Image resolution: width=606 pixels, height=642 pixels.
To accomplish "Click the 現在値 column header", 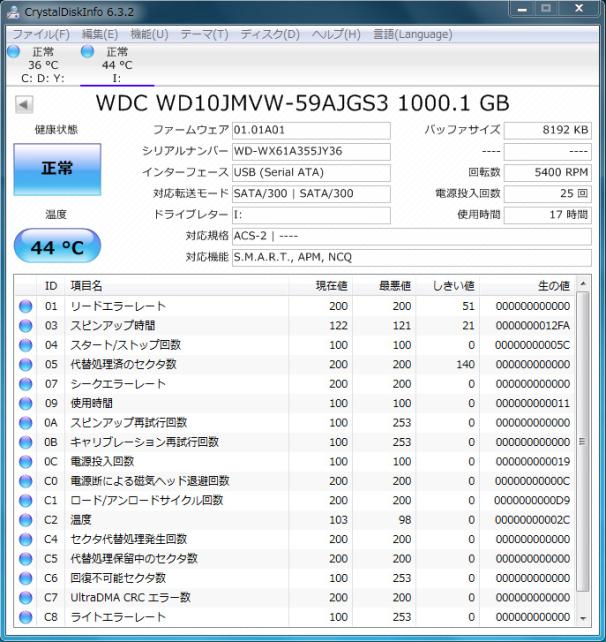I will (x=321, y=286).
